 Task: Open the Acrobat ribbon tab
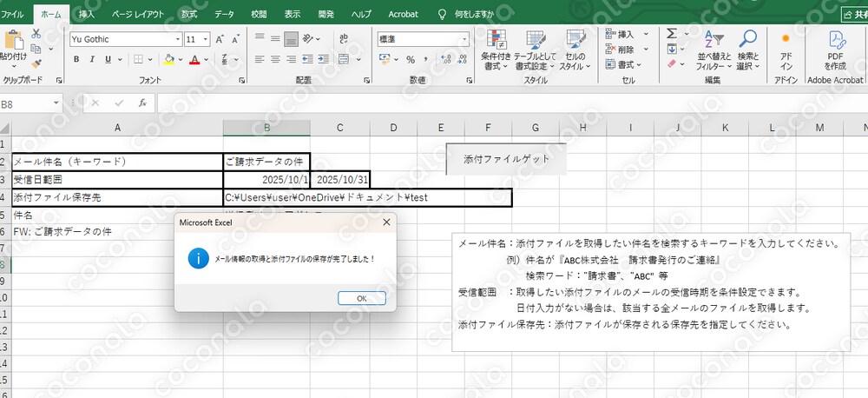pyautogui.click(x=403, y=15)
